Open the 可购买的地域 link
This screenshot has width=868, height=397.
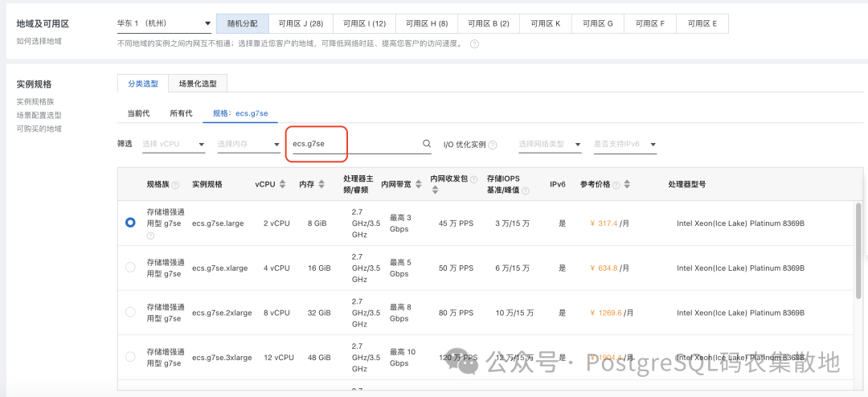(x=39, y=129)
